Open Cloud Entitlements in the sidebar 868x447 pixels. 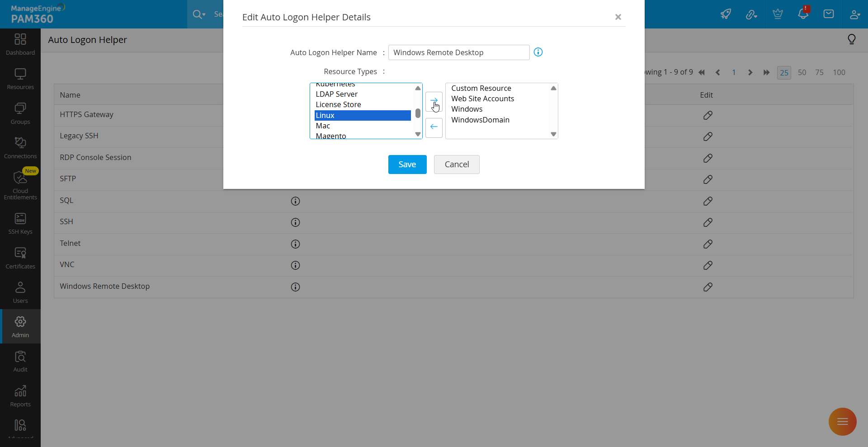tap(20, 184)
